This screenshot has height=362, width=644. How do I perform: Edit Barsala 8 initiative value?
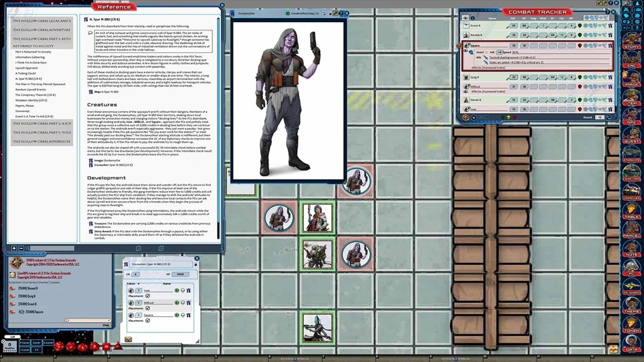[514, 35]
